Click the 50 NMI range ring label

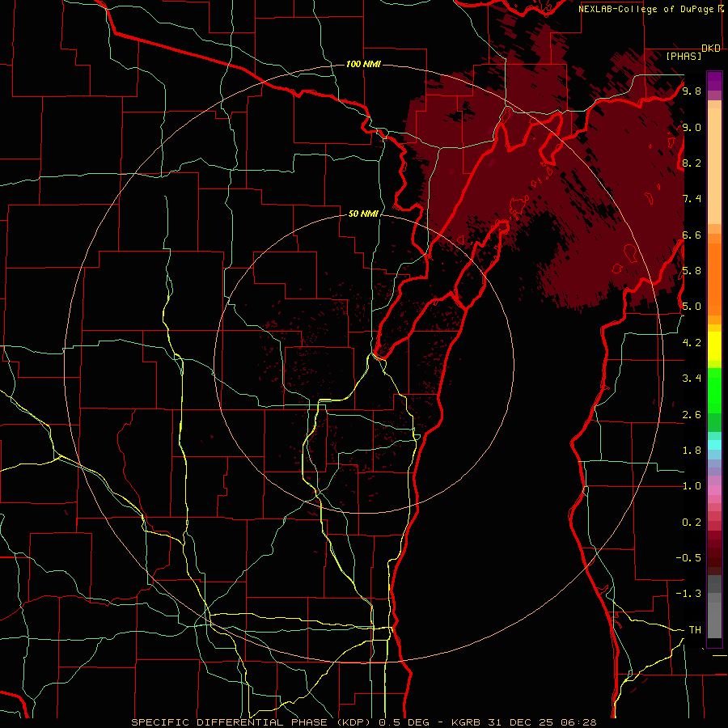(x=363, y=214)
